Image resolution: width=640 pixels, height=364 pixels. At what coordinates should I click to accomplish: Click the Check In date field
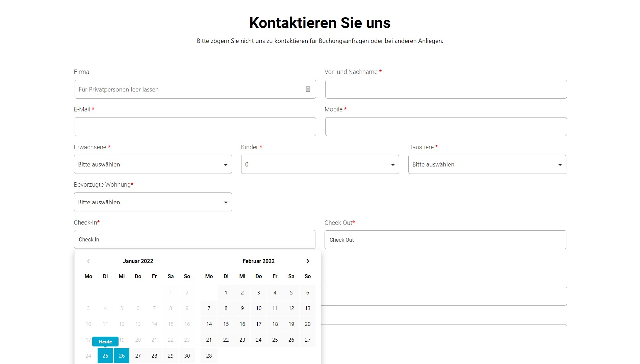[194, 239]
